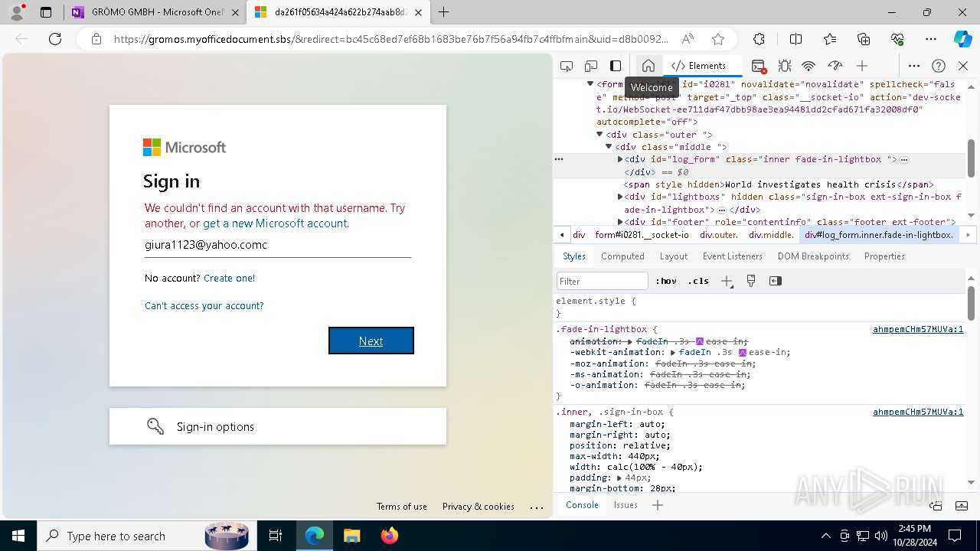Toggle computed styles sidebar pane icon
980x551 pixels.
click(776, 281)
